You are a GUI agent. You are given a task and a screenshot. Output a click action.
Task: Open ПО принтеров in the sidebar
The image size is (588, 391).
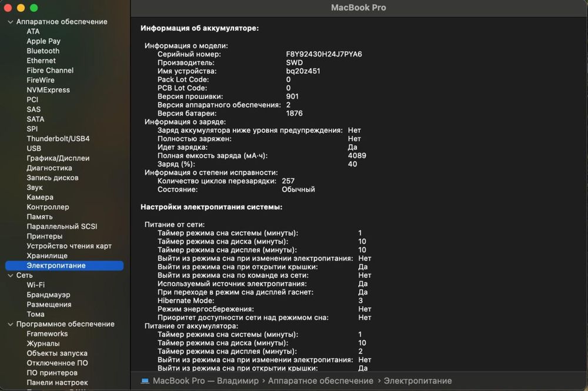[x=52, y=373]
